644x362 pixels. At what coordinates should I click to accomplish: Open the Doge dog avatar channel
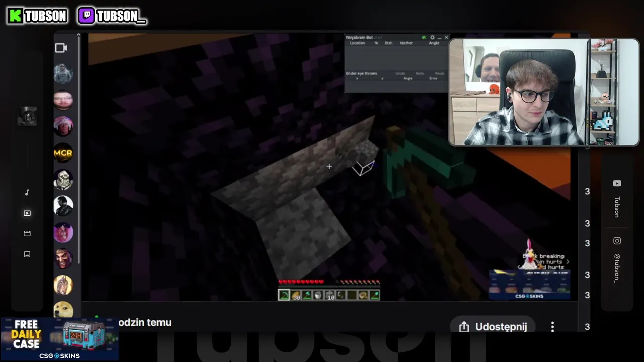tap(63, 310)
